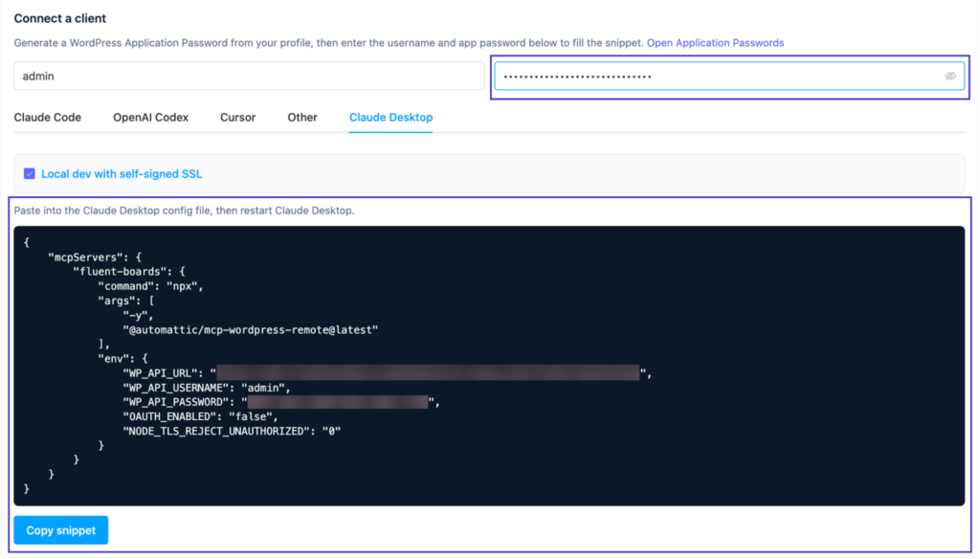The width and height of the screenshot is (980, 559).
Task: Select the Cursor tab
Action: [x=237, y=118]
